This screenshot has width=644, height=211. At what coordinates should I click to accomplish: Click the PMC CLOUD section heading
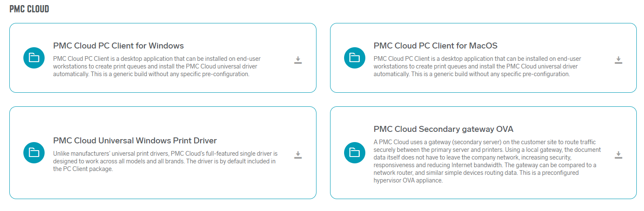coord(29,9)
